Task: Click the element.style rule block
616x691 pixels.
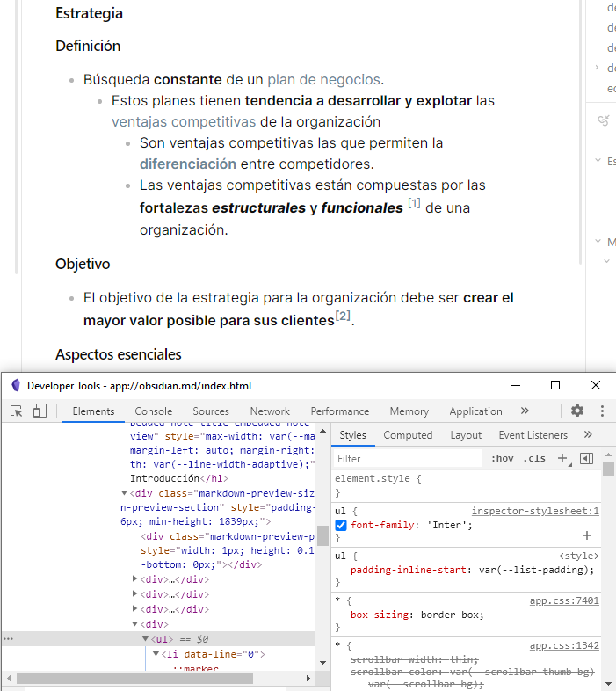Action: [x=466, y=485]
